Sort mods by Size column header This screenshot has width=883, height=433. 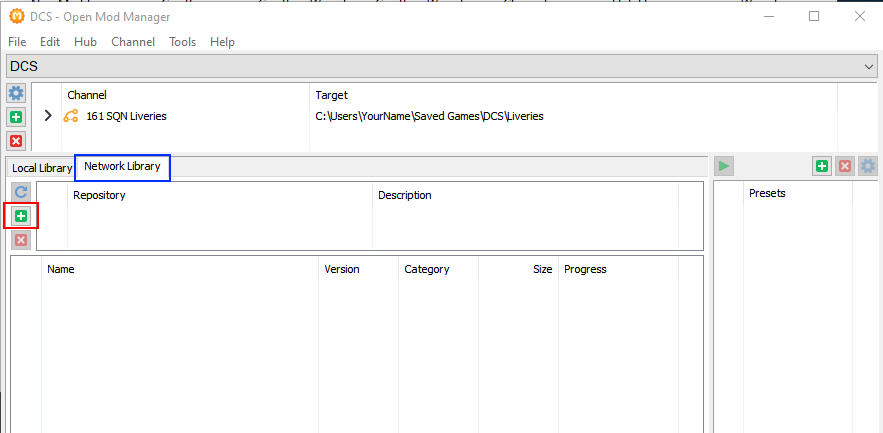pos(518,269)
